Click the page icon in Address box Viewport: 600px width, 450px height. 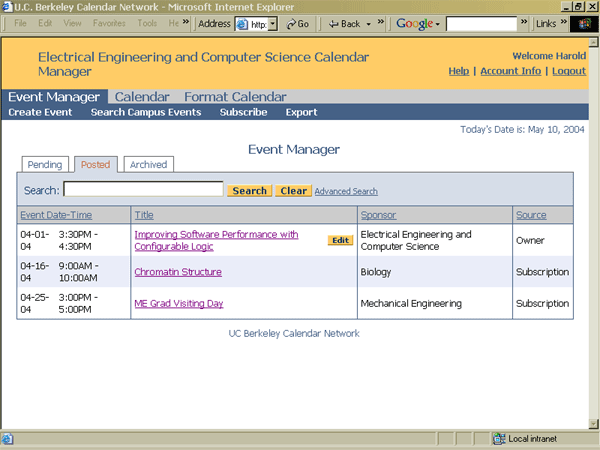(x=242, y=24)
